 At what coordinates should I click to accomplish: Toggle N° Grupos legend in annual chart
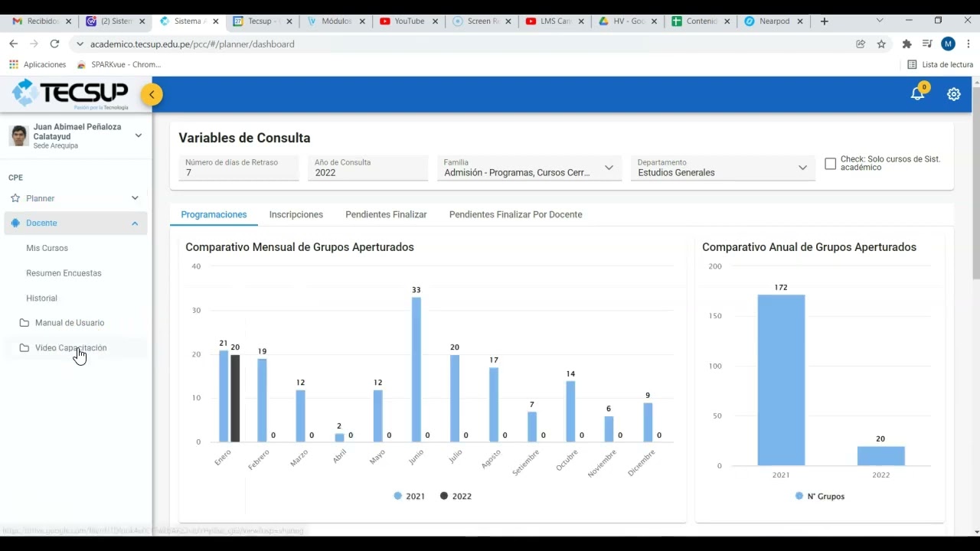point(820,497)
